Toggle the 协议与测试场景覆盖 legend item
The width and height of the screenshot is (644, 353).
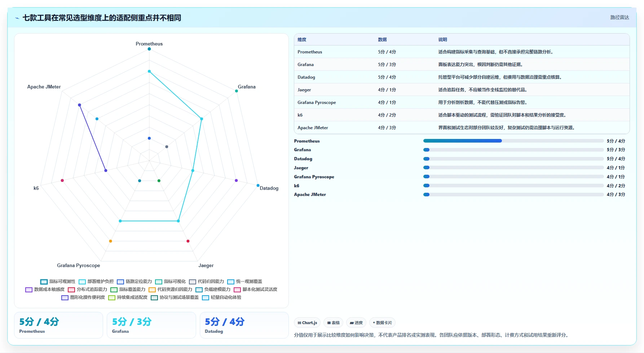(175, 297)
